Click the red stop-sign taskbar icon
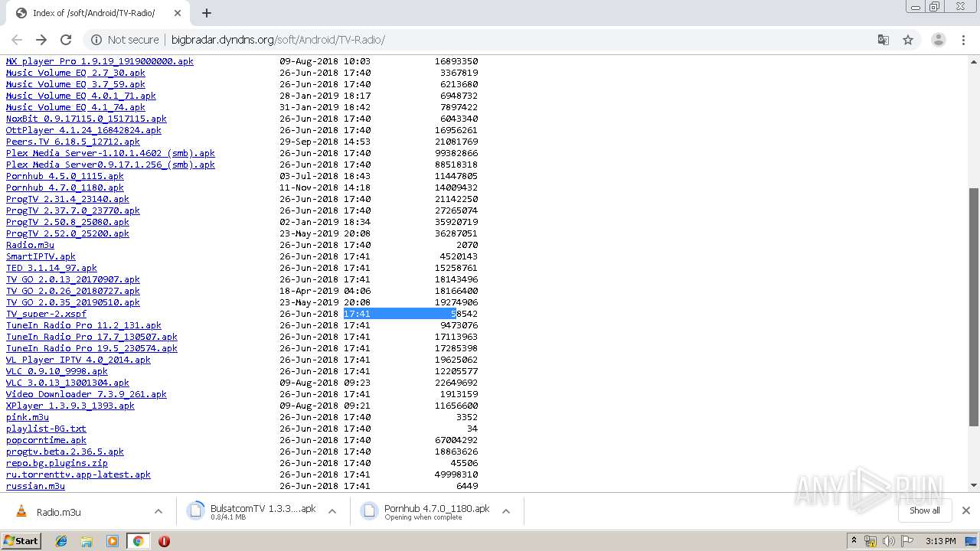Viewport: 980px width, 551px height. click(164, 541)
